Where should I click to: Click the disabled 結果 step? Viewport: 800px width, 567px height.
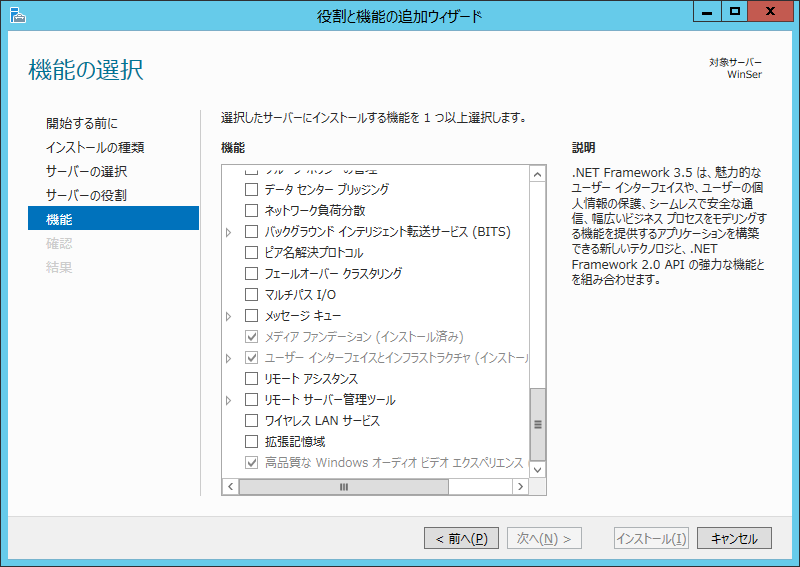[x=59, y=267]
